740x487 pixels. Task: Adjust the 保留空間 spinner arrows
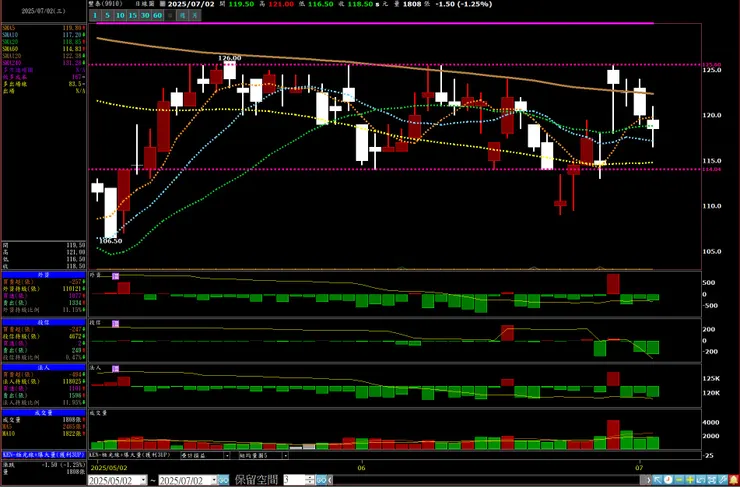point(310,480)
